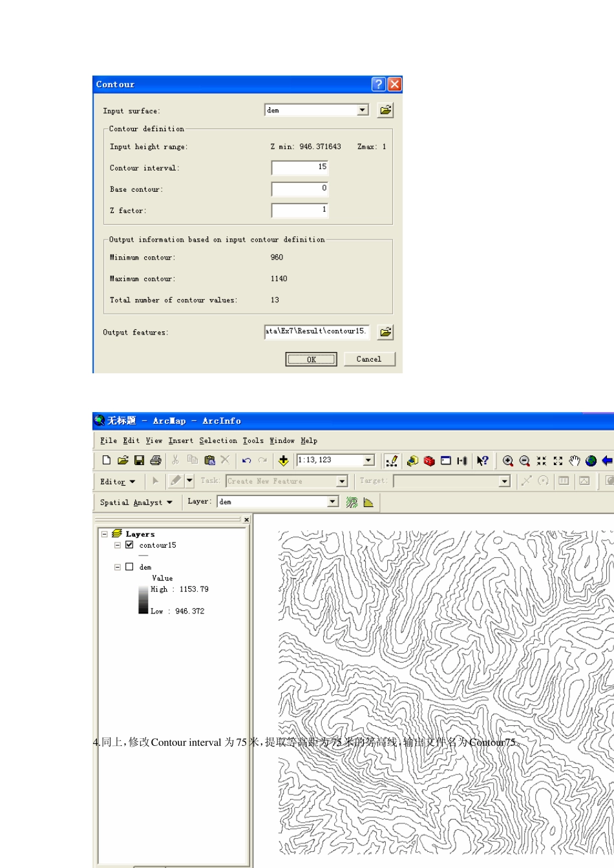Click the Cut scissors icon
The width and height of the screenshot is (614, 868).
[175, 460]
